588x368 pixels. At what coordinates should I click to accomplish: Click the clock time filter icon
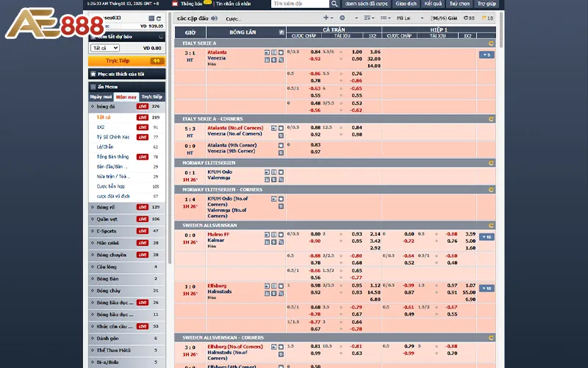[343, 18]
